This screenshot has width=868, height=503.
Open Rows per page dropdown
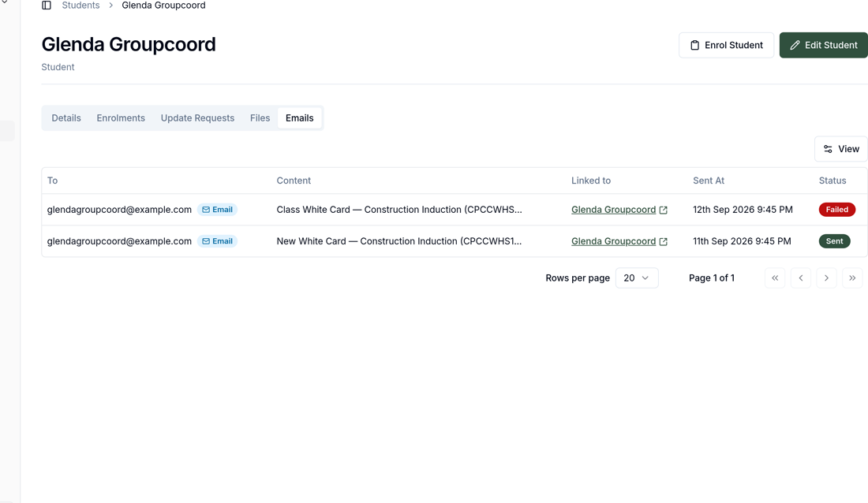point(637,278)
